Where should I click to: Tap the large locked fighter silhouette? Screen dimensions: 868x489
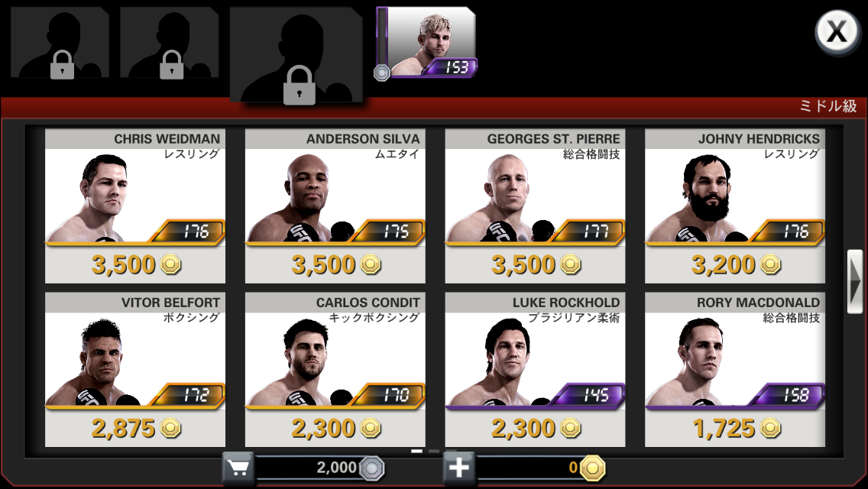(x=296, y=55)
